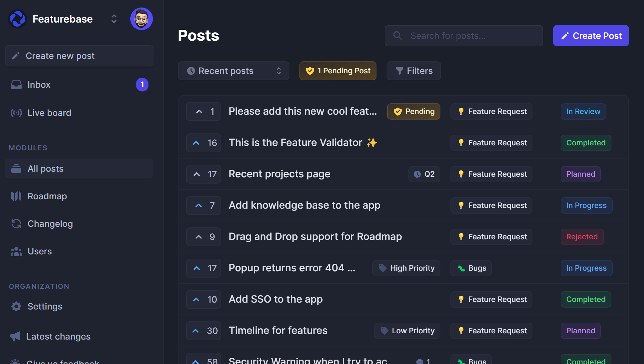Upvote Please add this new cool feat post

[x=204, y=112]
